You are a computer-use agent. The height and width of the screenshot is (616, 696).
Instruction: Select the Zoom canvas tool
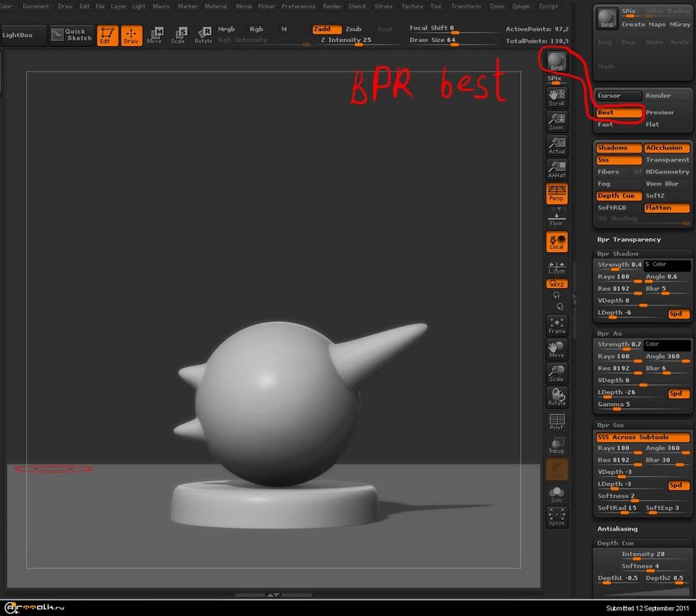pos(556,122)
